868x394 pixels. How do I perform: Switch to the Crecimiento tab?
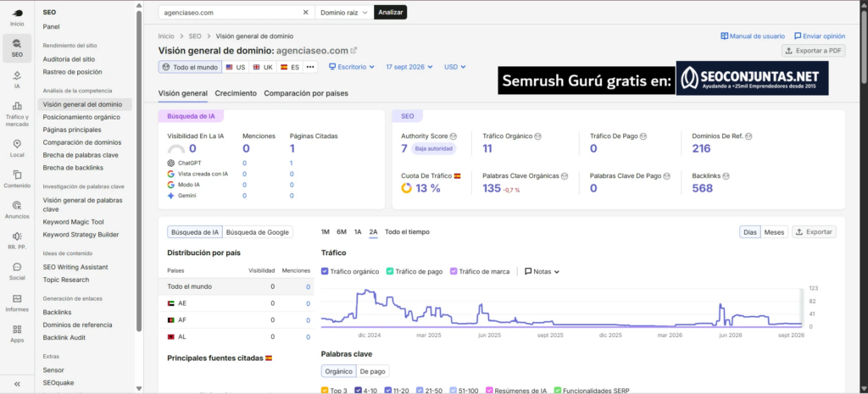(x=236, y=93)
